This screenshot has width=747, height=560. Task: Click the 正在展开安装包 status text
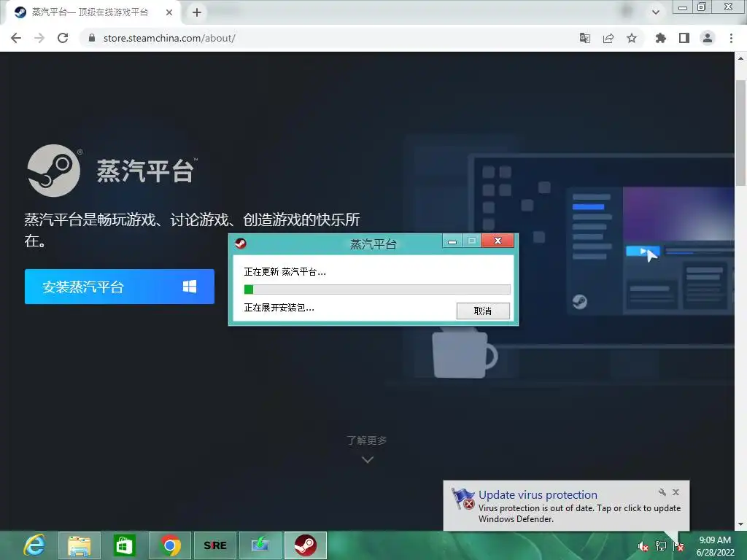pos(279,308)
